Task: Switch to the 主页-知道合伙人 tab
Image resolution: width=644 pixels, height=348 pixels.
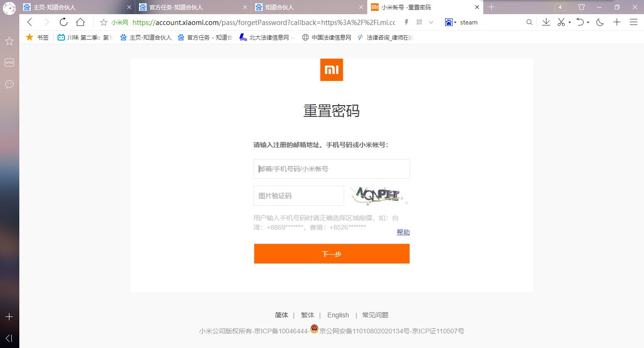Action: [x=75, y=7]
